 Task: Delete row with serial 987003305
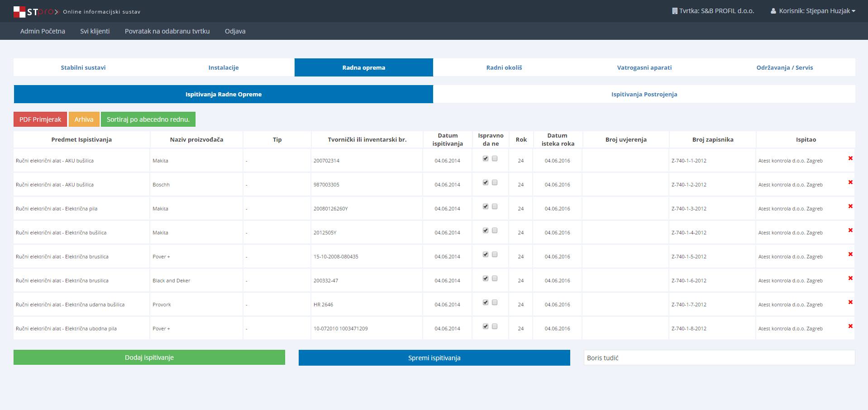click(850, 182)
